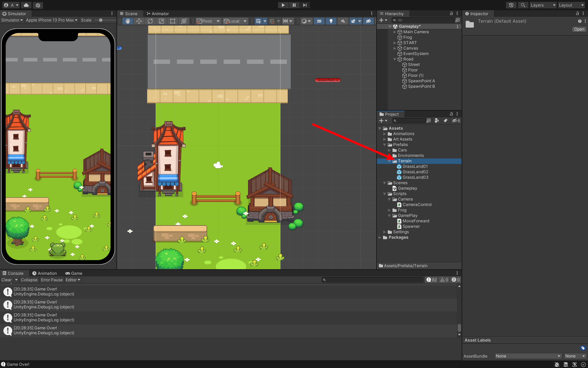Toggle Collapse in Console
Viewport: 588px width, 368px height.
tap(29, 280)
